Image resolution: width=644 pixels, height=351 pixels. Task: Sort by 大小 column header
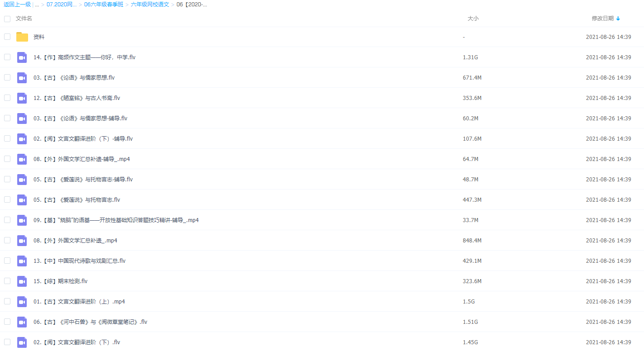[x=472, y=19]
